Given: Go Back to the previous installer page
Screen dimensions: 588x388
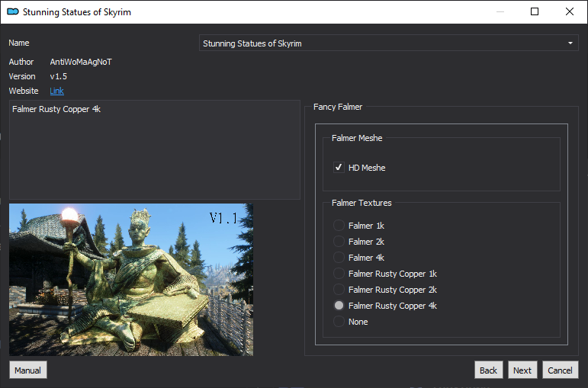Looking at the screenshot, I should (488, 370).
